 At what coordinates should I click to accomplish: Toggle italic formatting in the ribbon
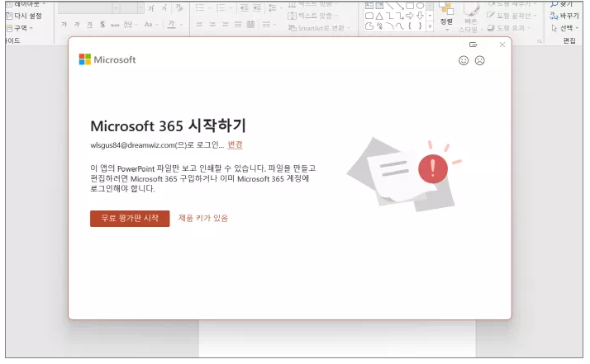(77, 25)
